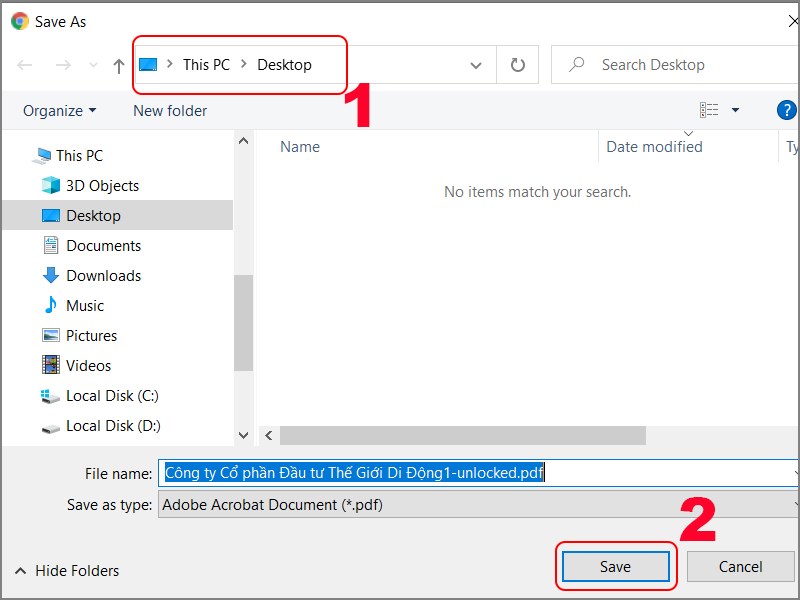Click the forward navigation arrow
Image resolution: width=800 pixels, height=600 pixels.
coord(62,64)
